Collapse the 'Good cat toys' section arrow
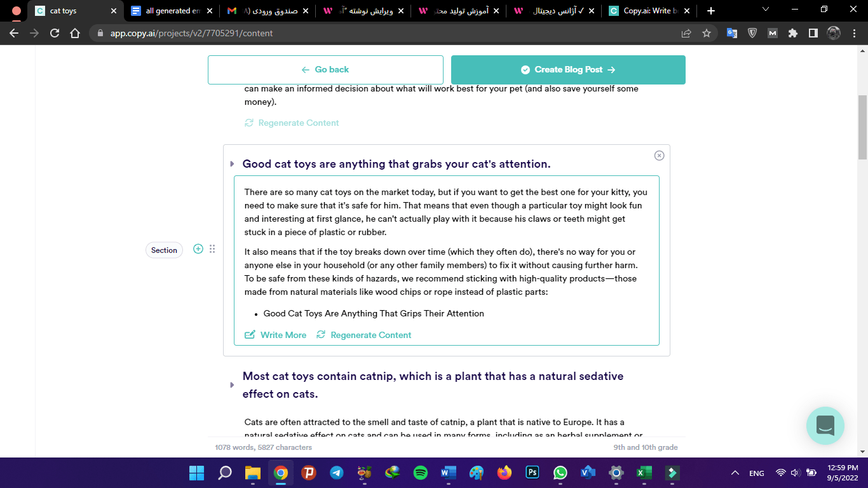 [x=232, y=164]
